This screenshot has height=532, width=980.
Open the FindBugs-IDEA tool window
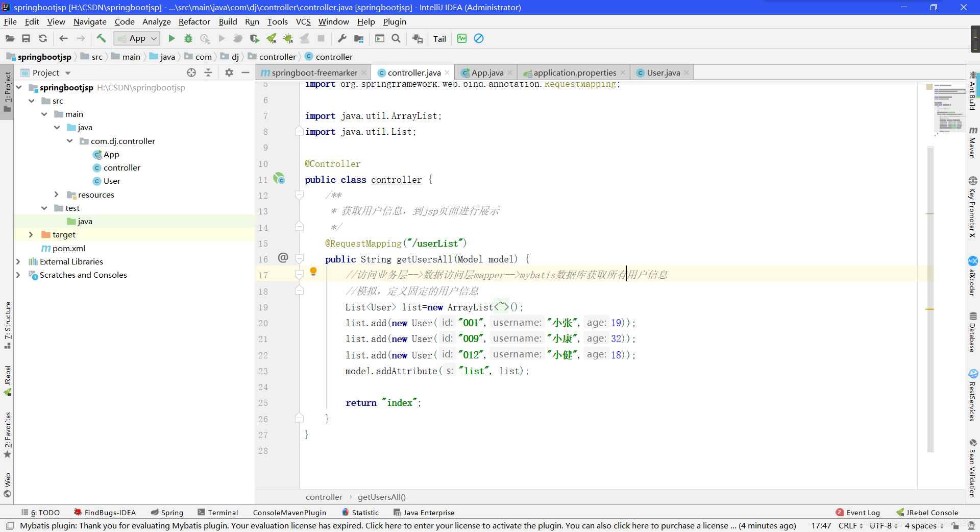click(x=105, y=513)
